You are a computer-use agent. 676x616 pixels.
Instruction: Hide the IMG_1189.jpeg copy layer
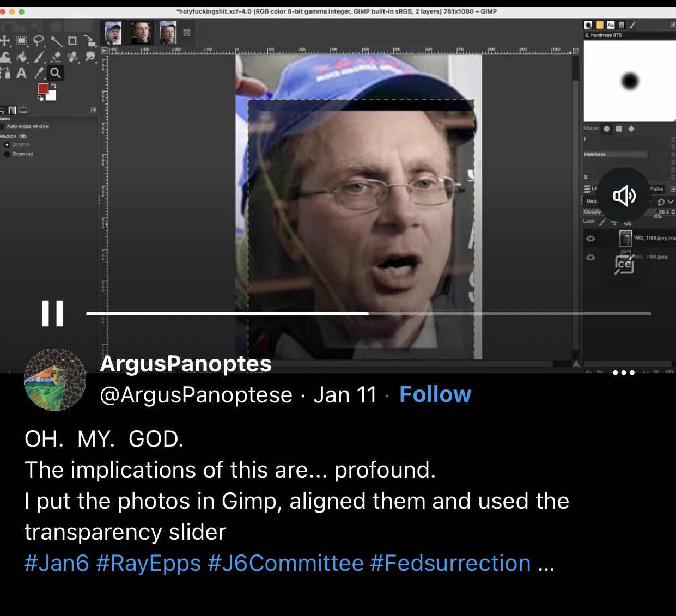pos(590,239)
